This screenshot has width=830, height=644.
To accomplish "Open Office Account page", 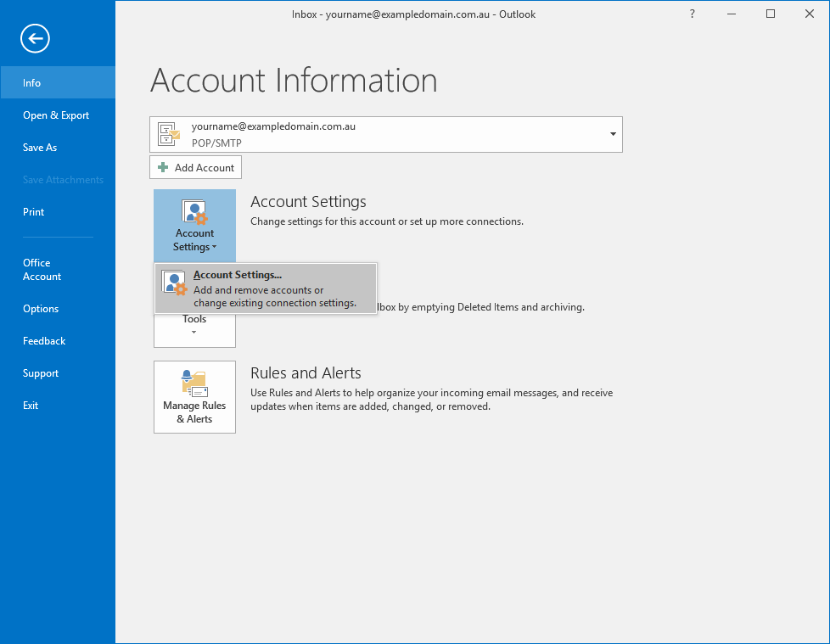I will (x=42, y=270).
